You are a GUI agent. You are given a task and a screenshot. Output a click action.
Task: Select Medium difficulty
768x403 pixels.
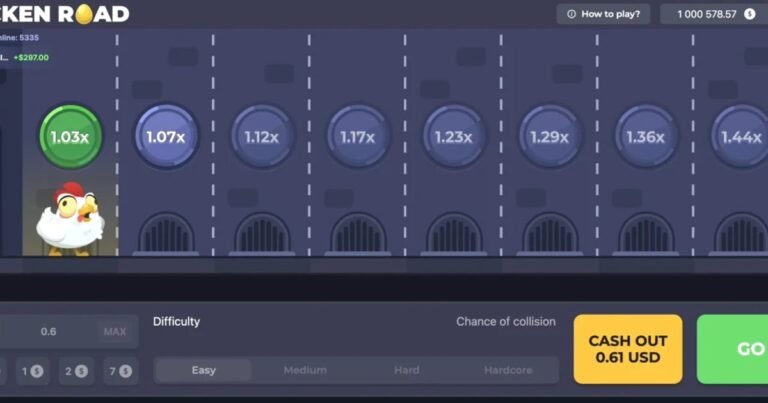305,370
